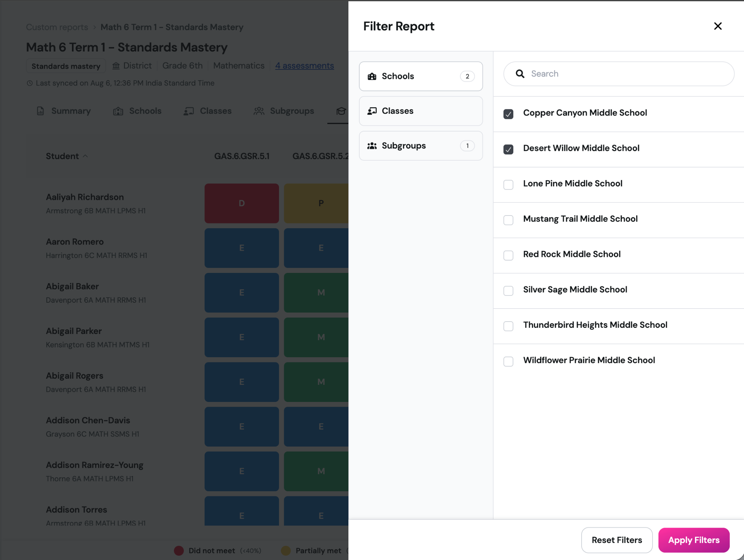Click the last synced clock icon
This screenshot has width=744, height=560.
click(30, 83)
